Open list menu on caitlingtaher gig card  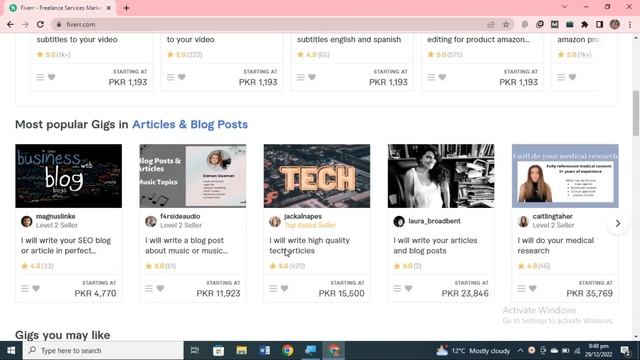521,288
